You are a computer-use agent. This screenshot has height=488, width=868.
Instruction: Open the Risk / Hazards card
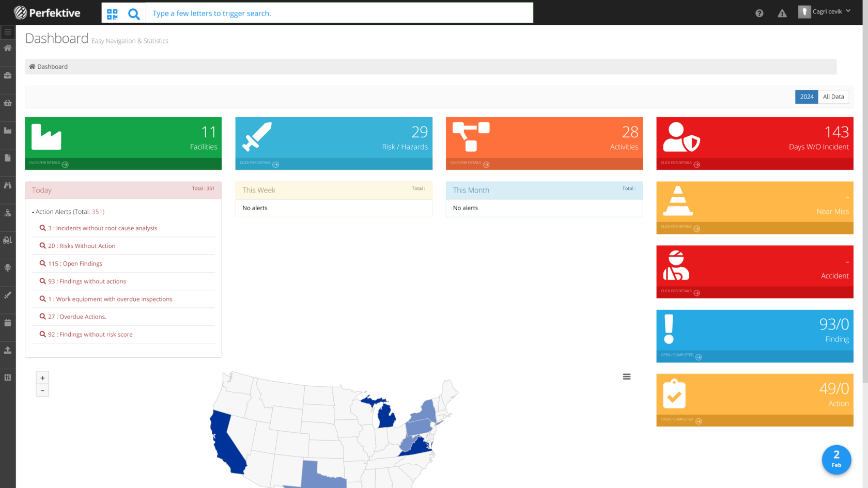point(334,144)
